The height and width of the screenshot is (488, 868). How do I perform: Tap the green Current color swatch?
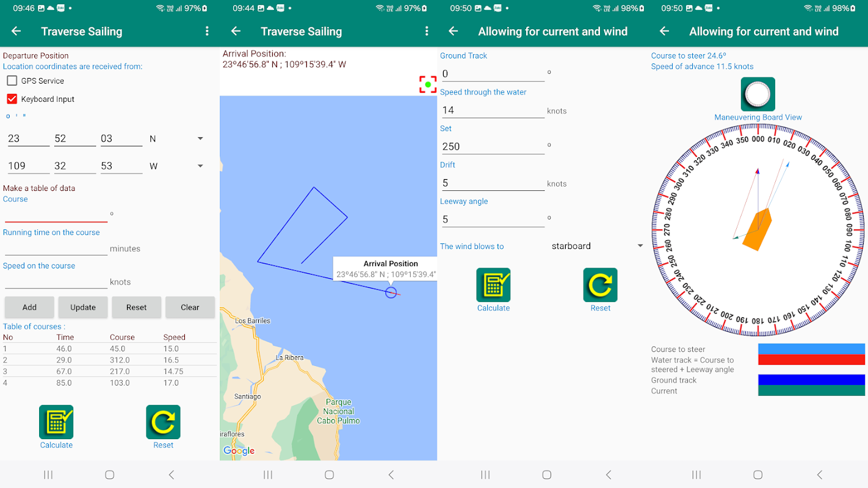(x=811, y=390)
